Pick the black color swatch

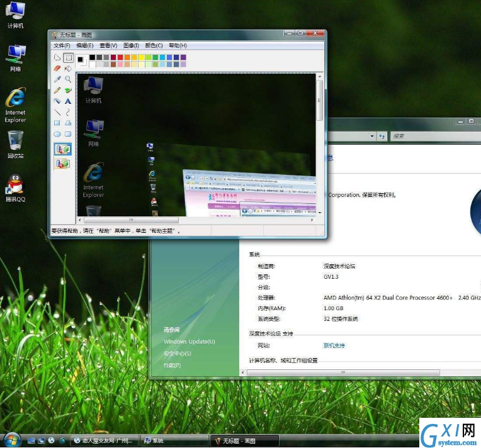pos(92,57)
